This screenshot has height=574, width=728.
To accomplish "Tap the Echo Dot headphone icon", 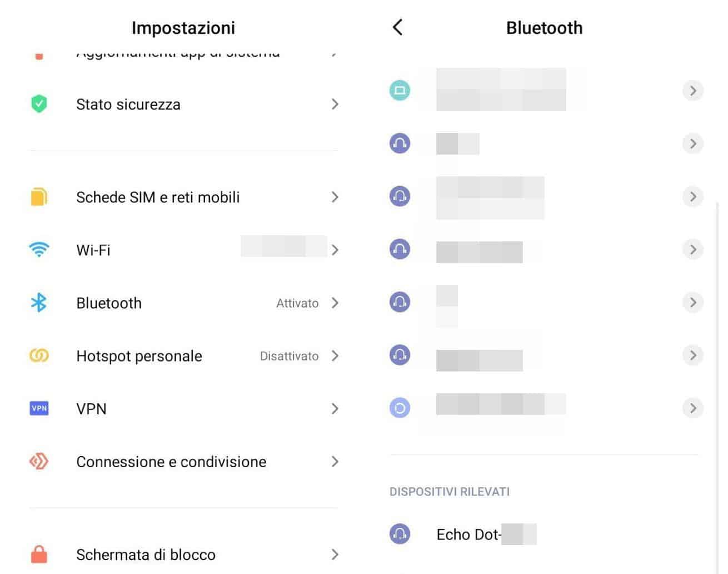I will 400,534.
